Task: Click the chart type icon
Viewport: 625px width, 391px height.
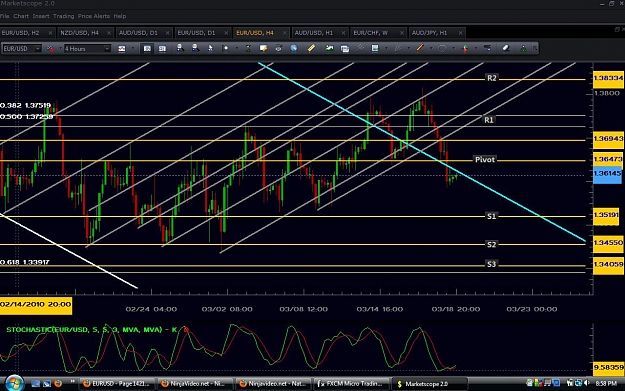Action: coord(122,49)
